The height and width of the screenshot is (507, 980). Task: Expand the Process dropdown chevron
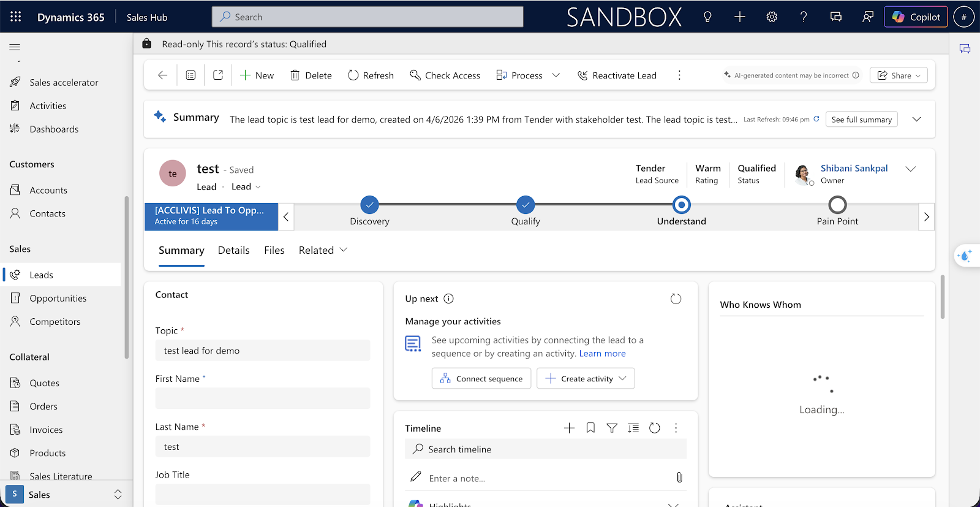[x=556, y=75]
